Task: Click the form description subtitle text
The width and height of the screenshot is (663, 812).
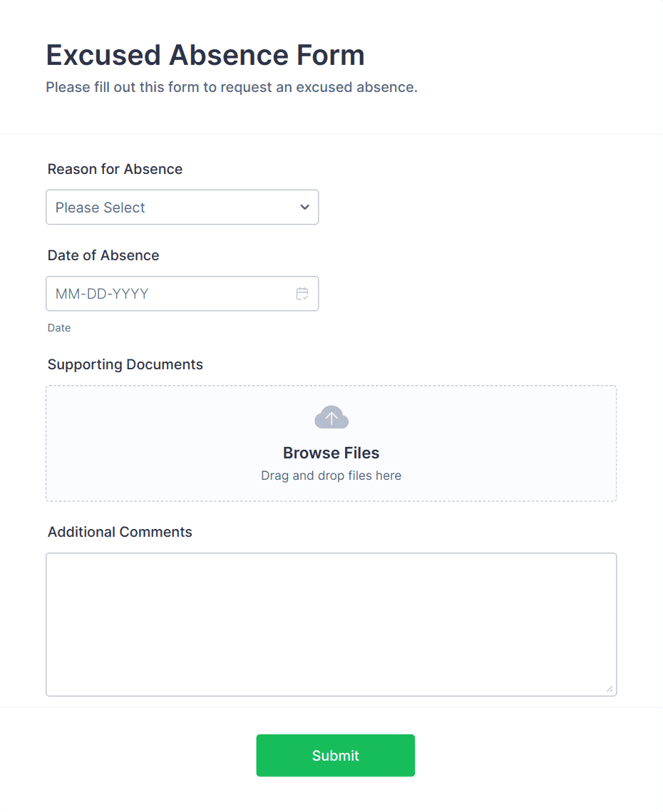Action: (232, 88)
